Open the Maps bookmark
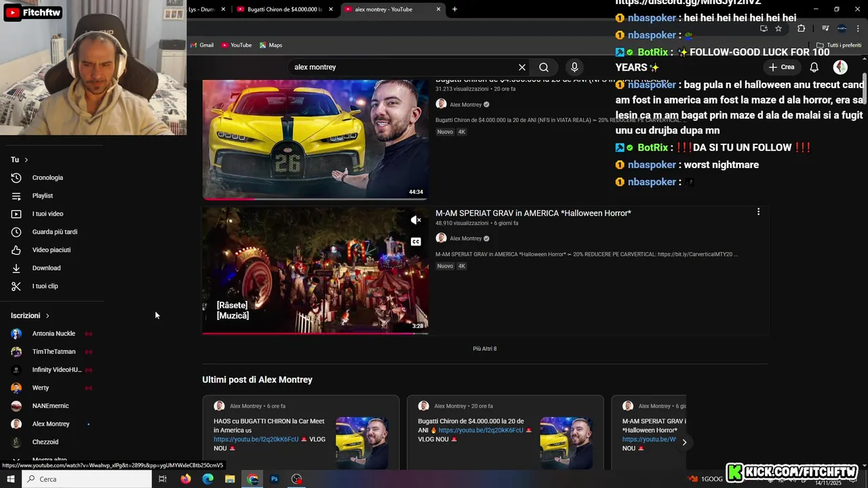The height and width of the screenshot is (488, 868). point(271,45)
